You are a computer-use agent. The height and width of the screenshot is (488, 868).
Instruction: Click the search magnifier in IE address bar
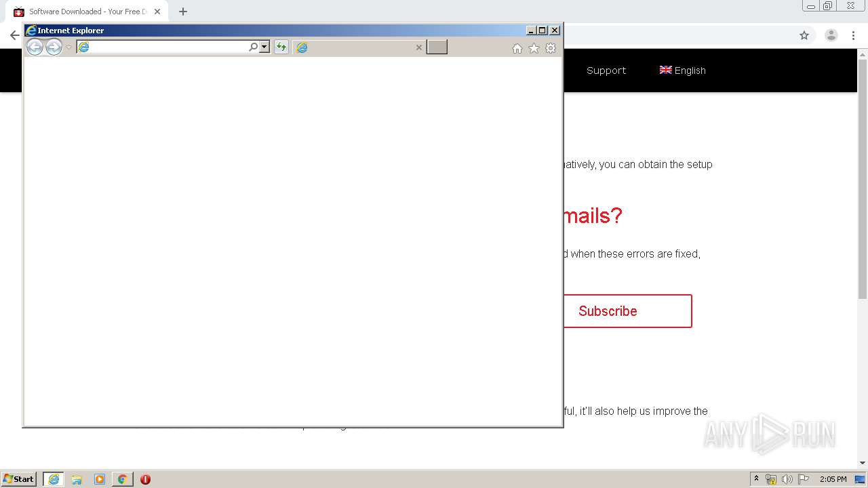click(254, 47)
